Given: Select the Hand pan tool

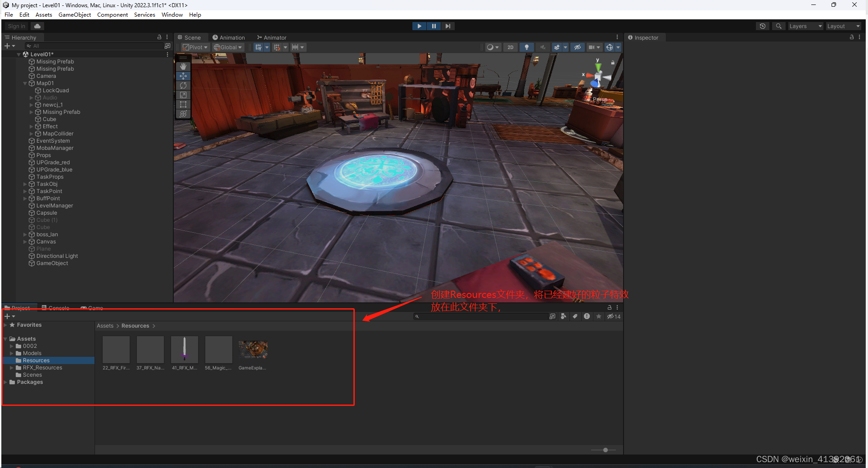Looking at the screenshot, I should click(x=183, y=66).
